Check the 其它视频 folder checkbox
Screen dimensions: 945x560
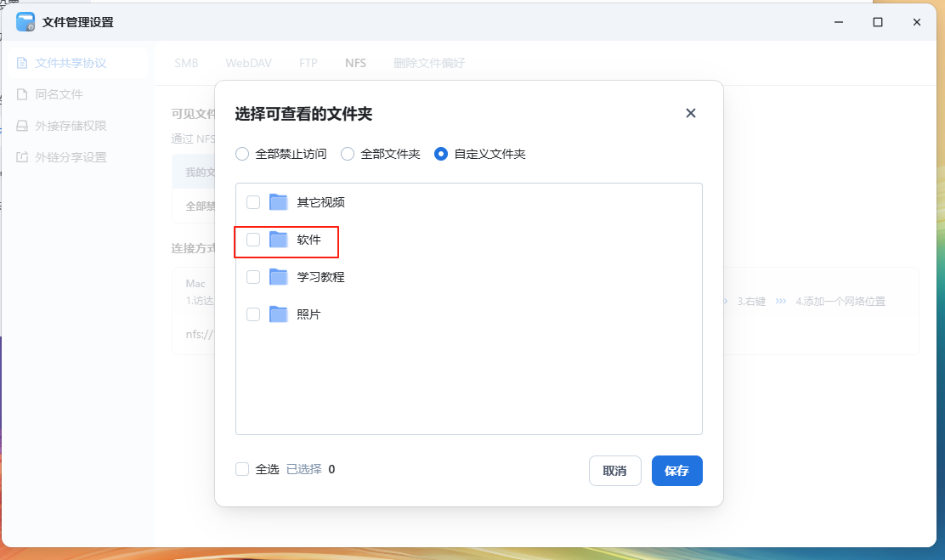253,202
